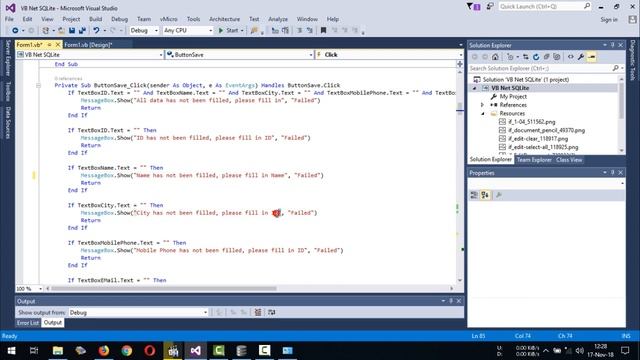
Task: Toggle Preview Selected Items in Solution Explorer
Action: (x=591, y=57)
